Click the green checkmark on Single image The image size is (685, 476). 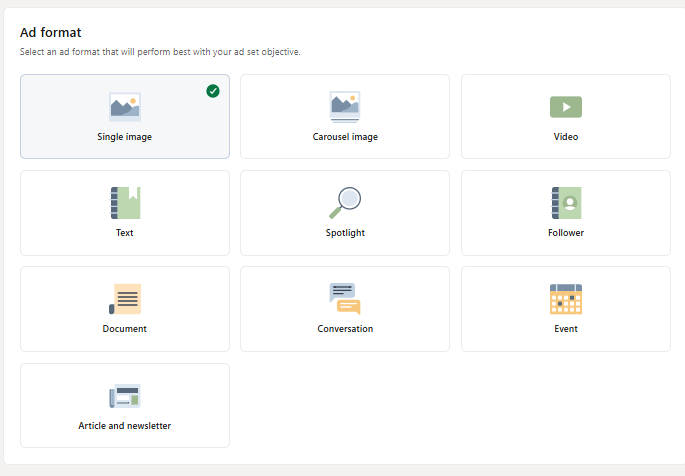tap(213, 91)
